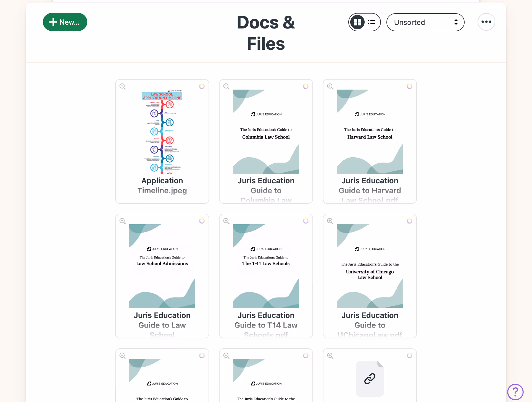Image resolution: width=532 pixels, height=402 pixels.
Task: Click color circle on UChicago Law card
Action: point(410,221)
